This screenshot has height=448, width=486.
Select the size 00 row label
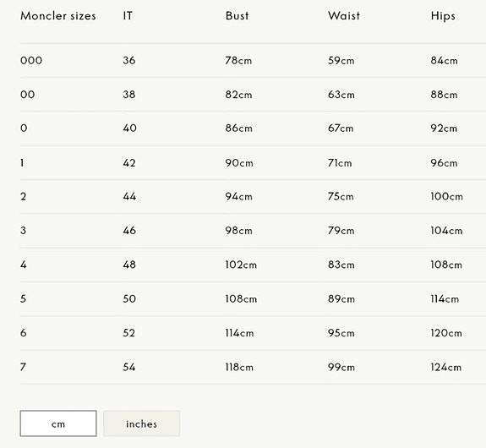pyautogui.click(x=28, y=95)
